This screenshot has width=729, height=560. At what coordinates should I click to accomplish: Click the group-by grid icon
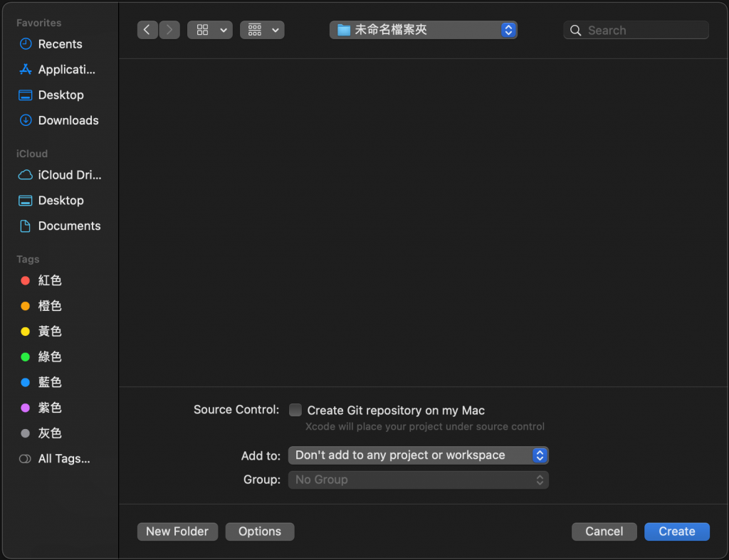(255, 30)
